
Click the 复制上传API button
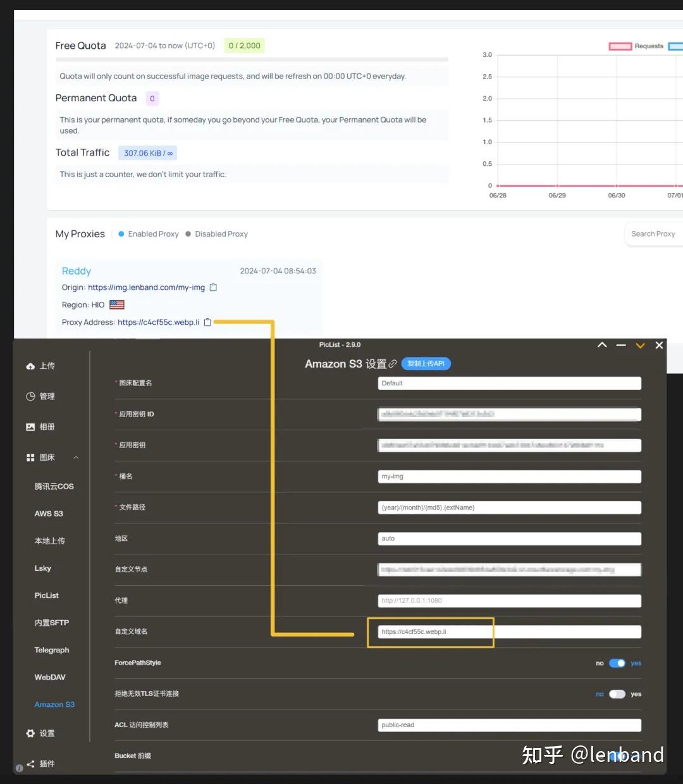[x=426, y=363]
